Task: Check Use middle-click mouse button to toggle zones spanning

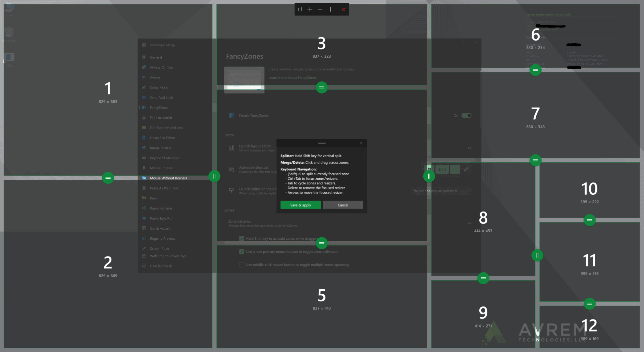Action: [x=241, y=265]
